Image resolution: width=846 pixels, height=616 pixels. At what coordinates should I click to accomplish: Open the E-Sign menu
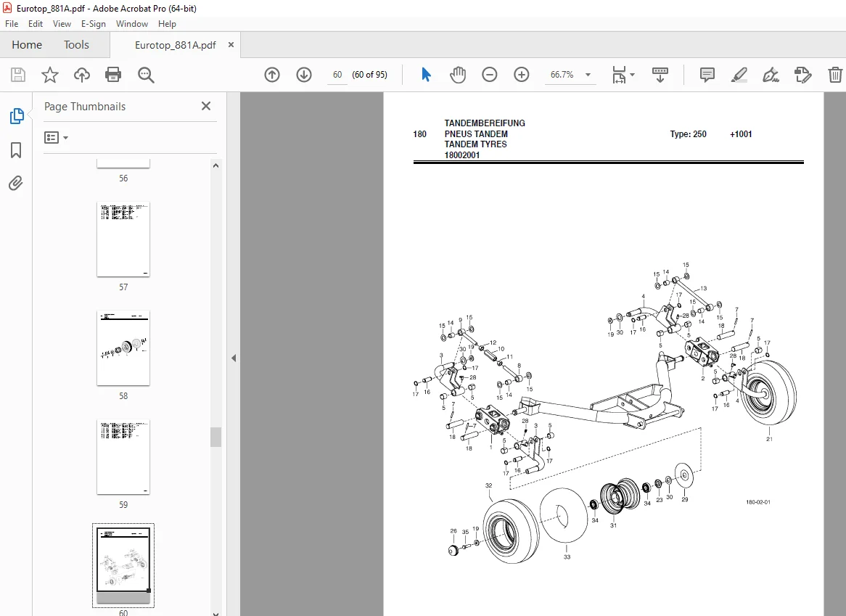pos(94,24)
